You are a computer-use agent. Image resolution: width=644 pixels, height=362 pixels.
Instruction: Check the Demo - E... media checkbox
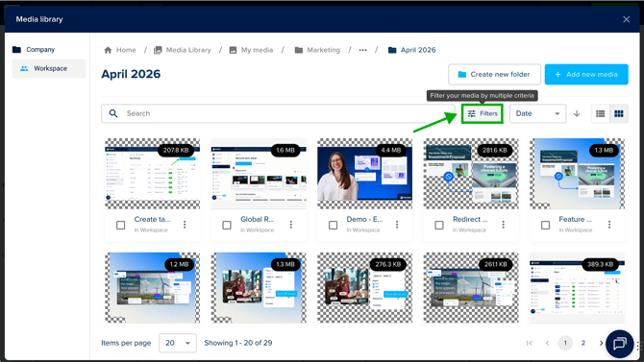coord(334,225)
